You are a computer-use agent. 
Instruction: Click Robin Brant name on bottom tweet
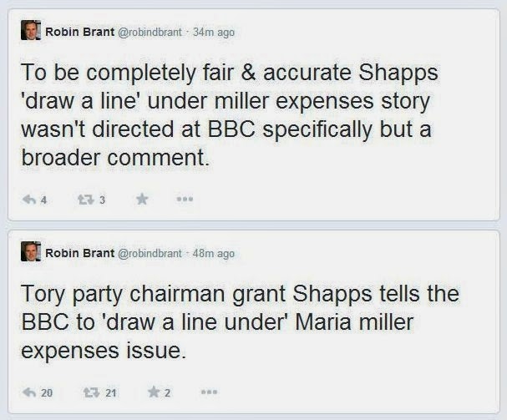coord(80,253)
